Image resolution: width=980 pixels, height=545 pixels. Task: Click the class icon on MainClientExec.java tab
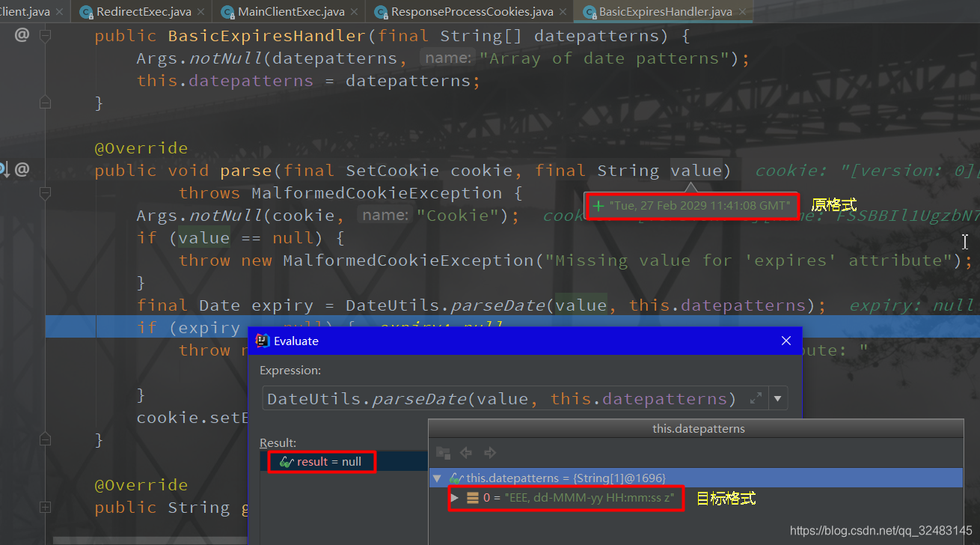(227, 12)
